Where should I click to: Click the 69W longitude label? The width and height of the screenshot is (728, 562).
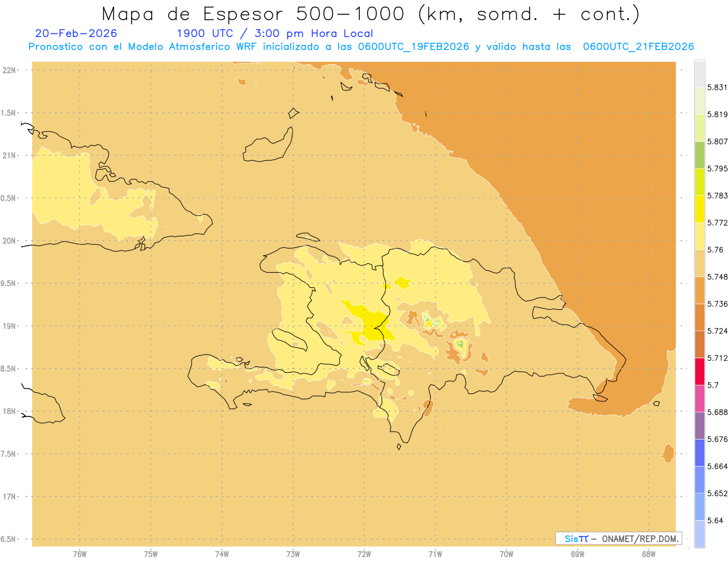577,554
